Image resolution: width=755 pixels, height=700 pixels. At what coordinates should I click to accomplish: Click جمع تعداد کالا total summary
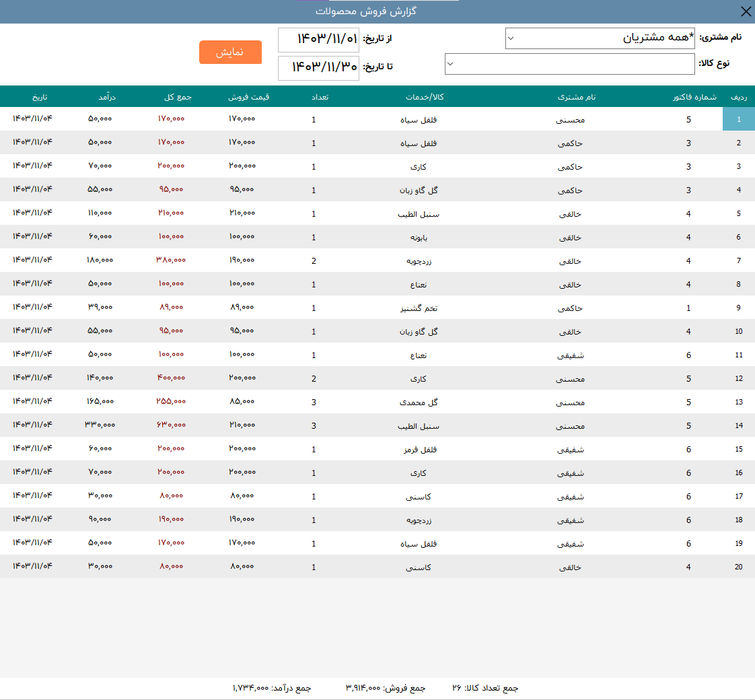point(485,688)
